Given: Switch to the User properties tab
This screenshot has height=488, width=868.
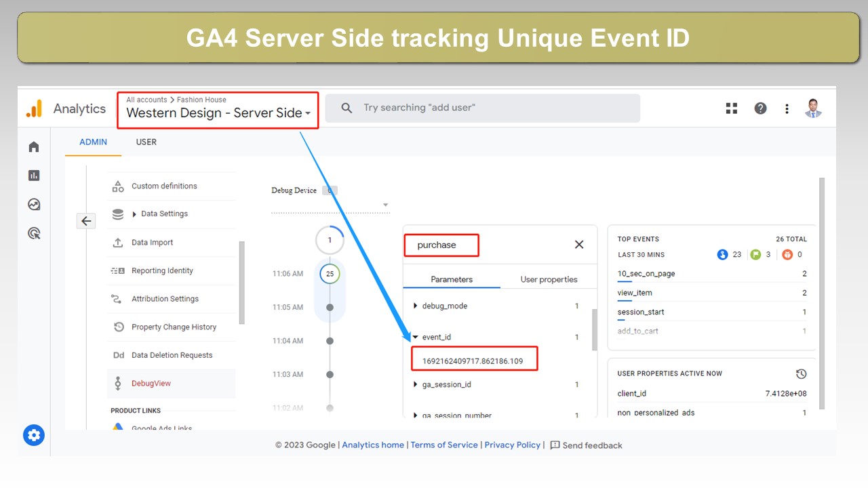Looking at the screenshot, I should pos(549,279).
